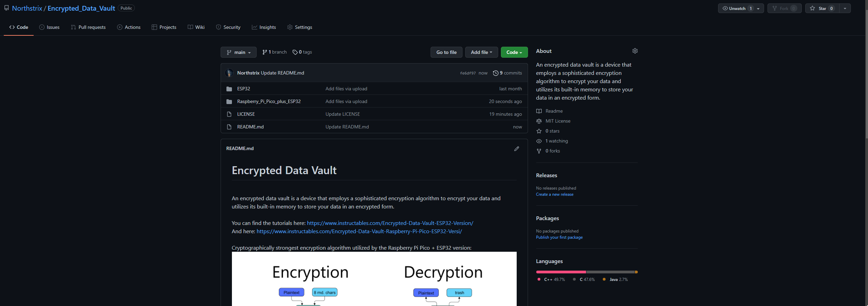Image resolution: width=868 pixels, height=306 pixels.
Task: View the 9 commits history
Action: click(507, 73)
